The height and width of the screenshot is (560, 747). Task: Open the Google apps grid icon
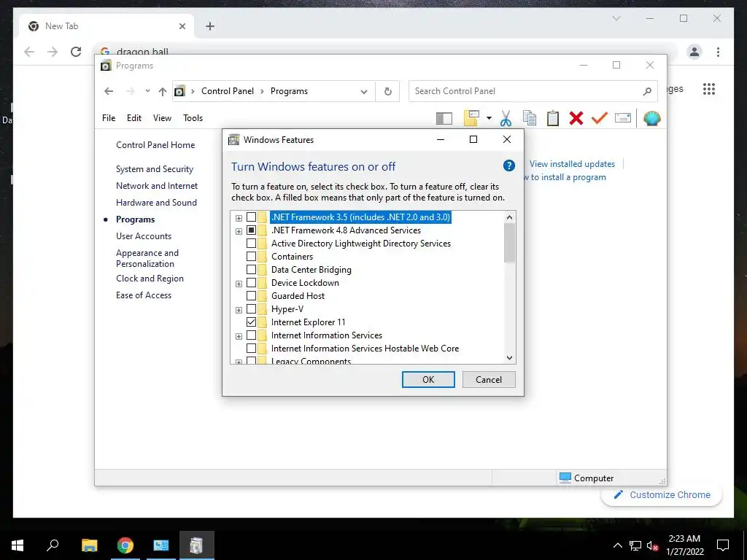click(709, 89)
